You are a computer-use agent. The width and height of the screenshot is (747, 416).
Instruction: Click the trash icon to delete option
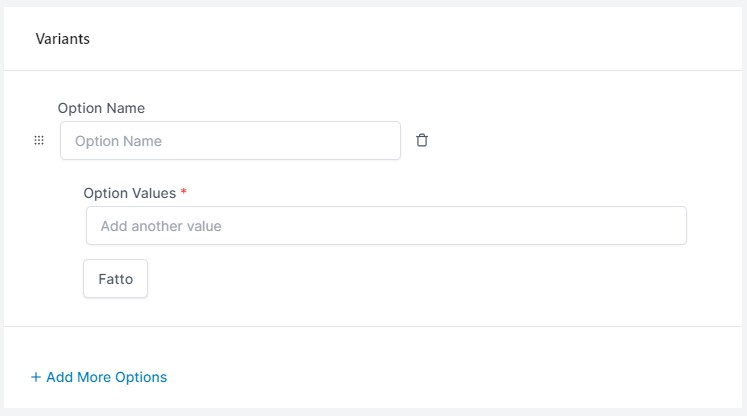(422, 140)
